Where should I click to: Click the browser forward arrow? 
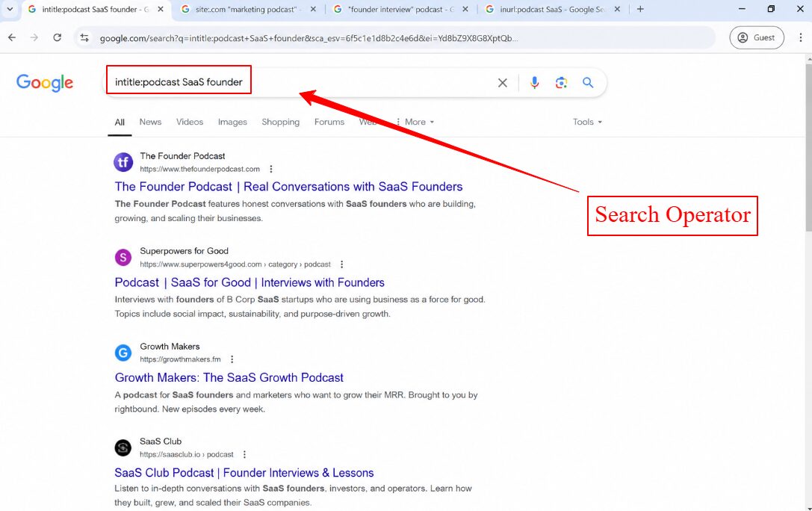pos(34,38)
